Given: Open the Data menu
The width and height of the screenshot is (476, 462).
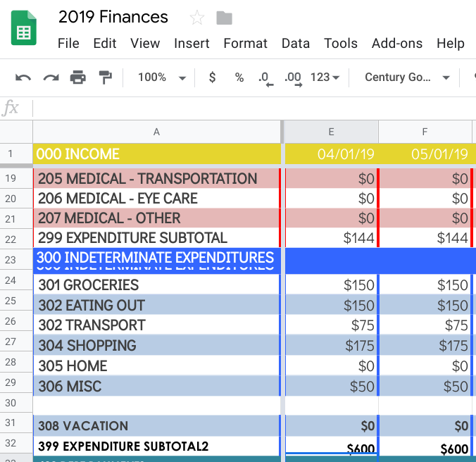Looking at the screenshot, I should pyautogui.click(x=296, y=43).
